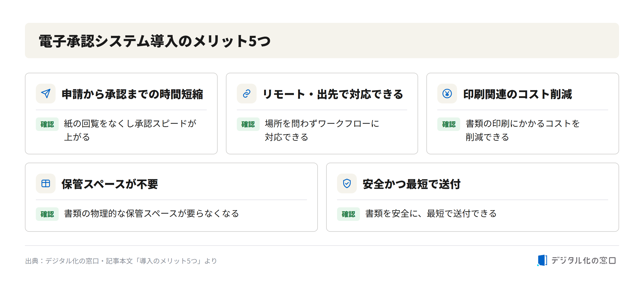This screenshot has width=644, height=291.
Task: Click the main title 電子承認システム導入のメリット5つ
Action: 155,41
